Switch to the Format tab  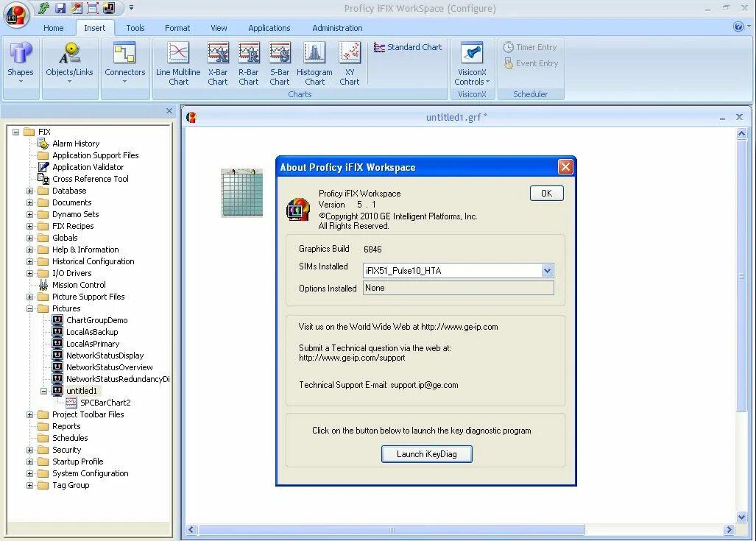[177, 28]
